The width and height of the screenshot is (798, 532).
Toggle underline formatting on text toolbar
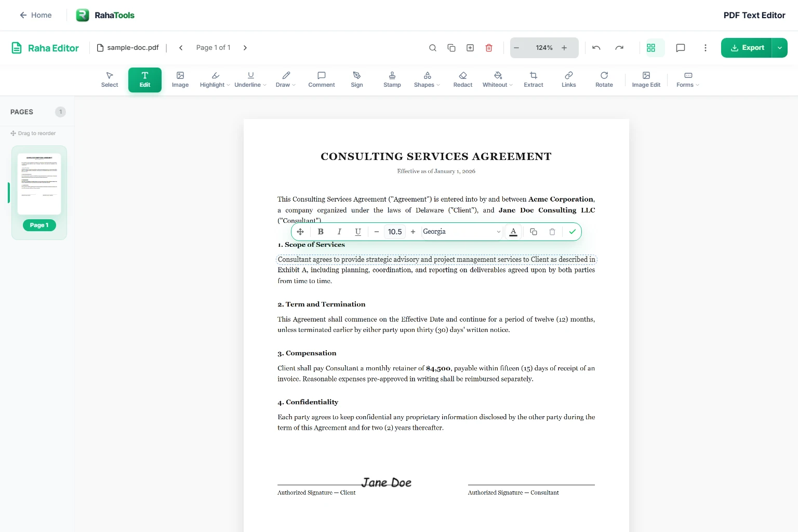pos(358,232)
